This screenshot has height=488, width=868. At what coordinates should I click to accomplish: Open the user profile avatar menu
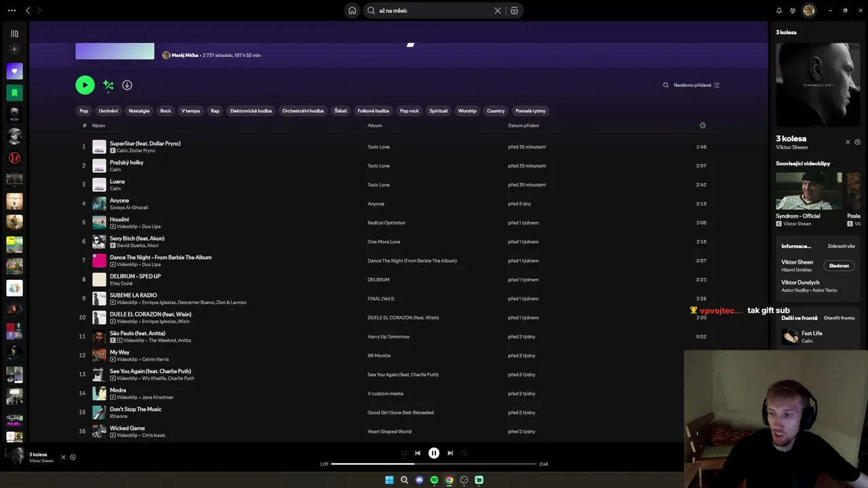(x=809, y=11)
